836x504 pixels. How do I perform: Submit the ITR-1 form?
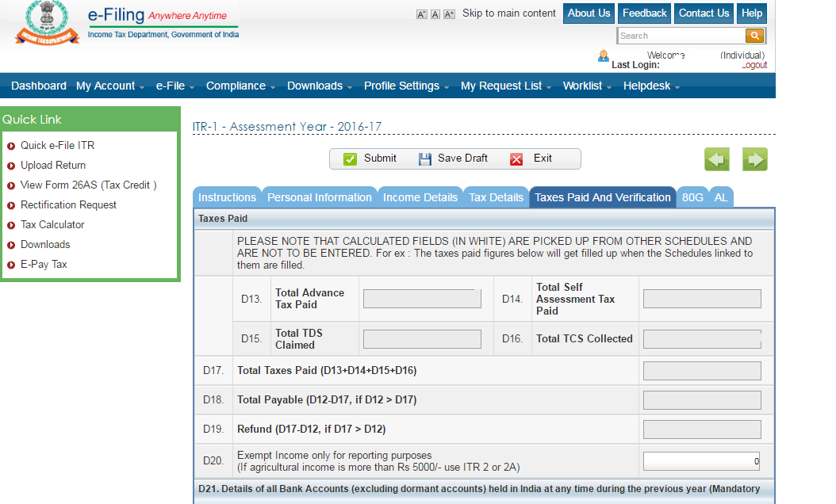(370, 158)
